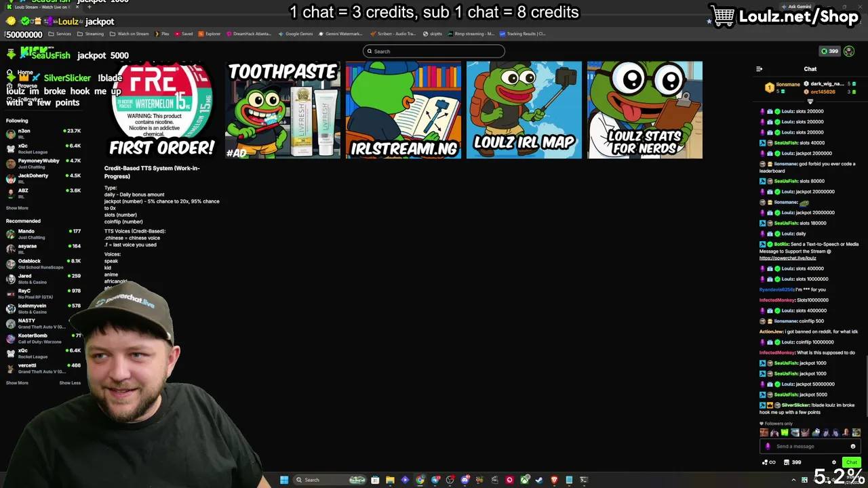Image resolution: width=868 pixels, height=488 pixels.
Task: Open the terminal icon in the taskbar
Action: (x=584, y=480)
